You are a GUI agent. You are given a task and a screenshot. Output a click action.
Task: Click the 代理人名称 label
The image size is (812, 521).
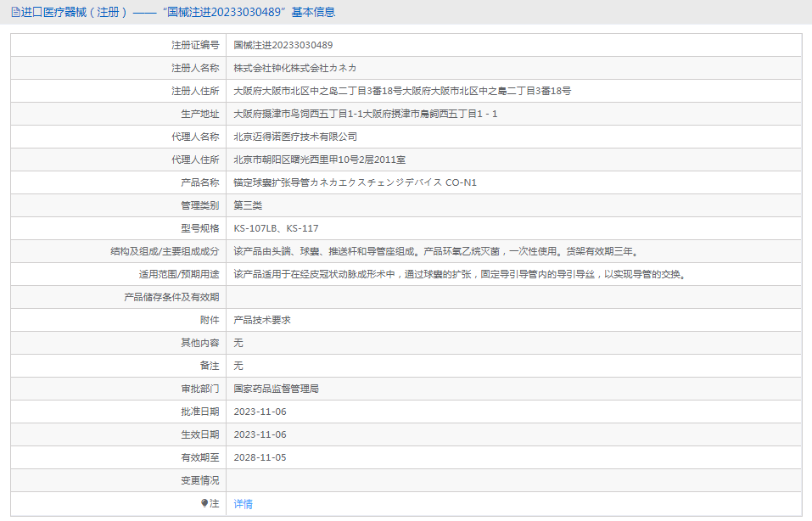(196, 137)
